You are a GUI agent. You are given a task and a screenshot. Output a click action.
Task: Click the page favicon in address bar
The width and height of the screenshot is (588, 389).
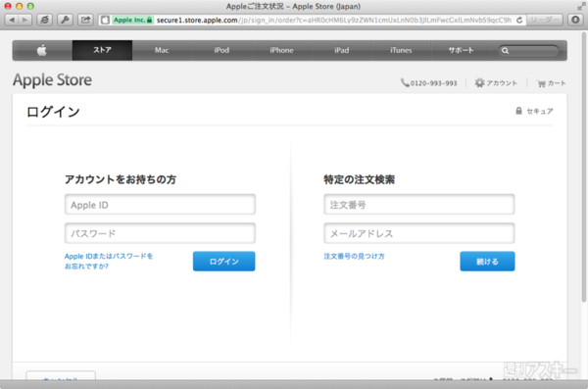[106, 20]
